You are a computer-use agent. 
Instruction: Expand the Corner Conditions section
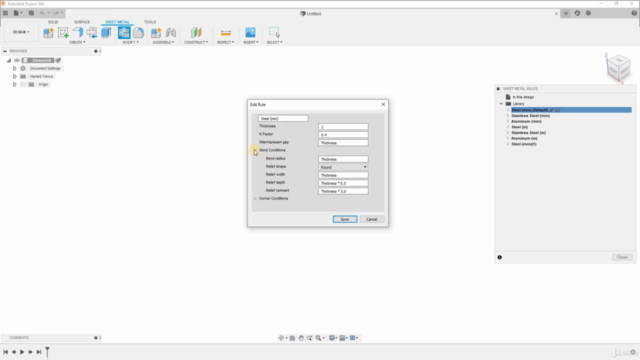click(x=255, y=199)
